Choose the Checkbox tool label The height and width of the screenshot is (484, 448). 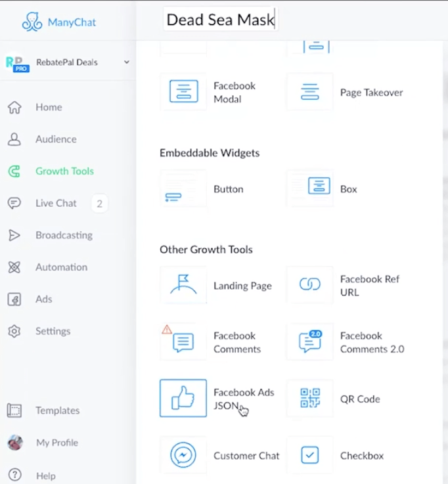[x=362, y=456]
